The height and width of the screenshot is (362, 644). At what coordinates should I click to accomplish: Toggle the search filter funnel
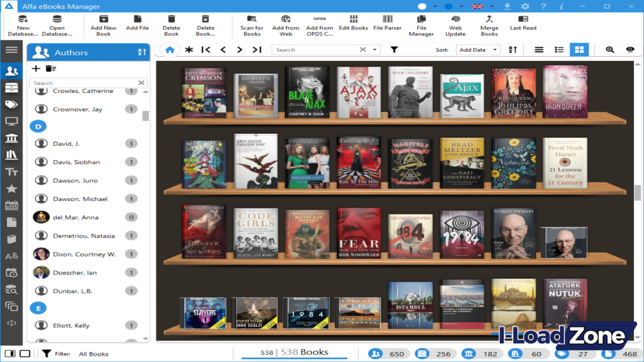click(x=395, y=49)
